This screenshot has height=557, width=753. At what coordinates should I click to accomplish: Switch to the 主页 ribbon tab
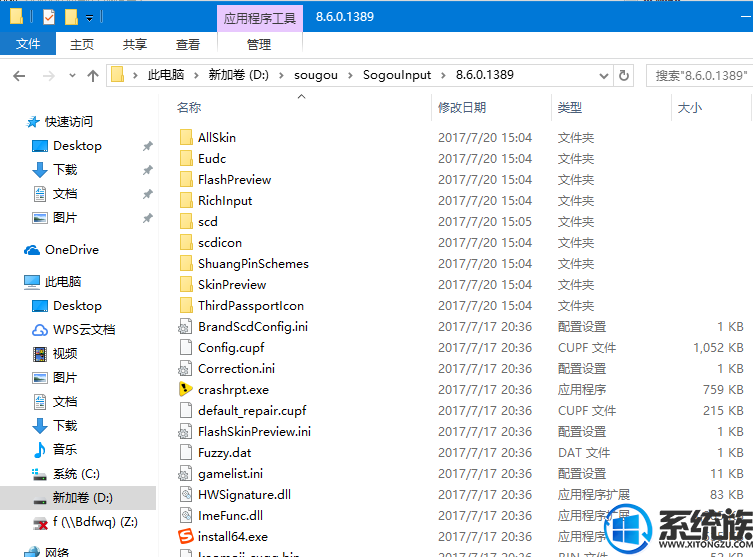82,45
